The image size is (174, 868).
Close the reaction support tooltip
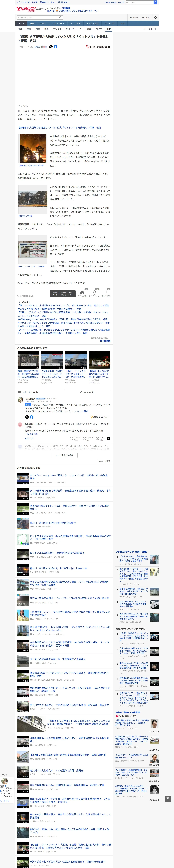pos(75,292)
